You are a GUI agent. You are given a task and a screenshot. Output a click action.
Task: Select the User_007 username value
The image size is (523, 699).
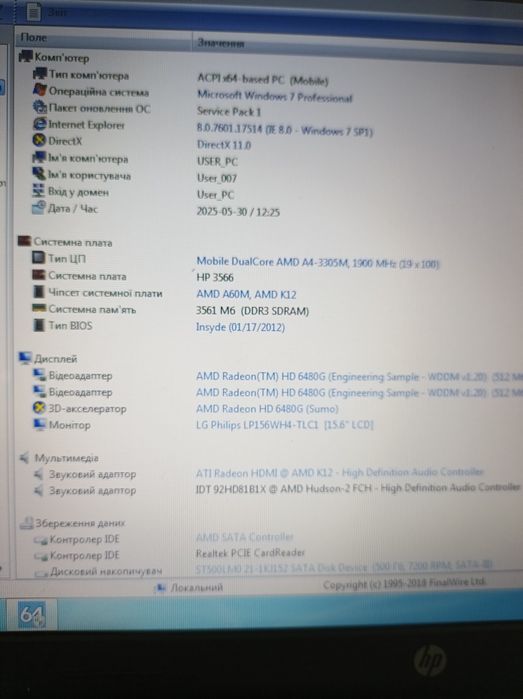tap(217, 178)
